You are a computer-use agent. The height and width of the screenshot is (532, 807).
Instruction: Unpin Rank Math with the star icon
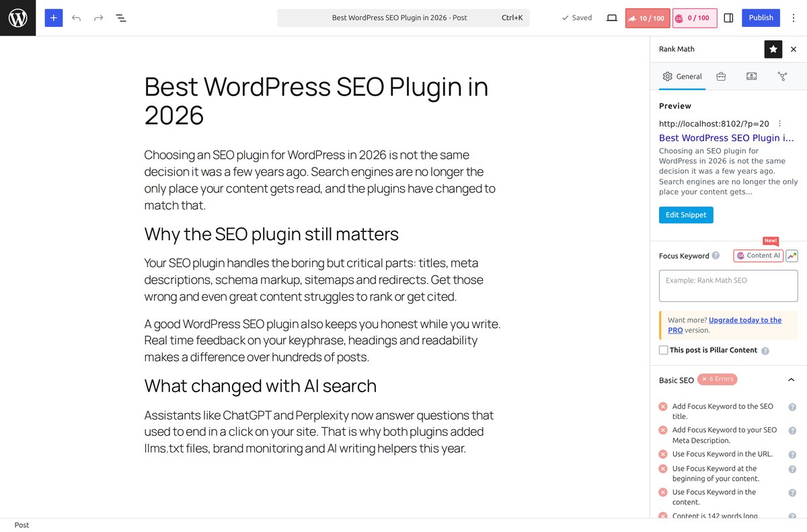[773, 49]
